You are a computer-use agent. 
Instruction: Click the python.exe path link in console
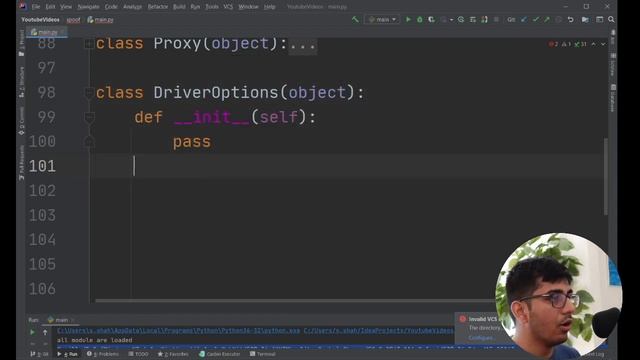click(178, 331)
